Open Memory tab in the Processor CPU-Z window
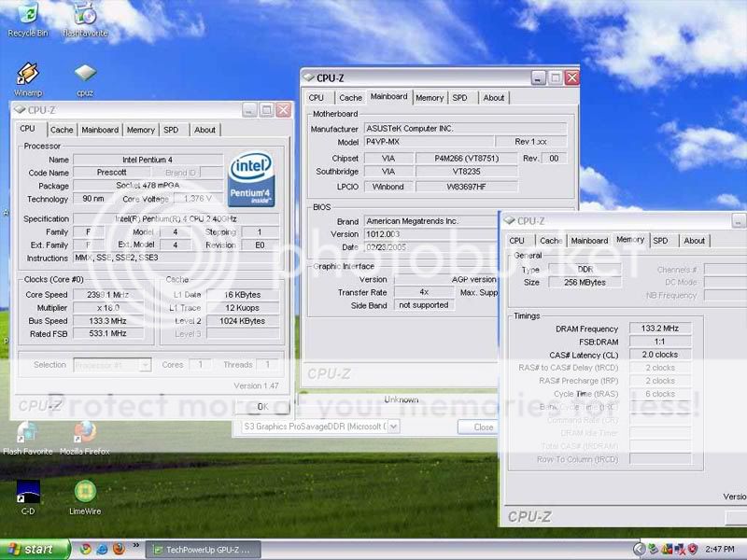Screen dimensions: 747x560 [141, 130]
